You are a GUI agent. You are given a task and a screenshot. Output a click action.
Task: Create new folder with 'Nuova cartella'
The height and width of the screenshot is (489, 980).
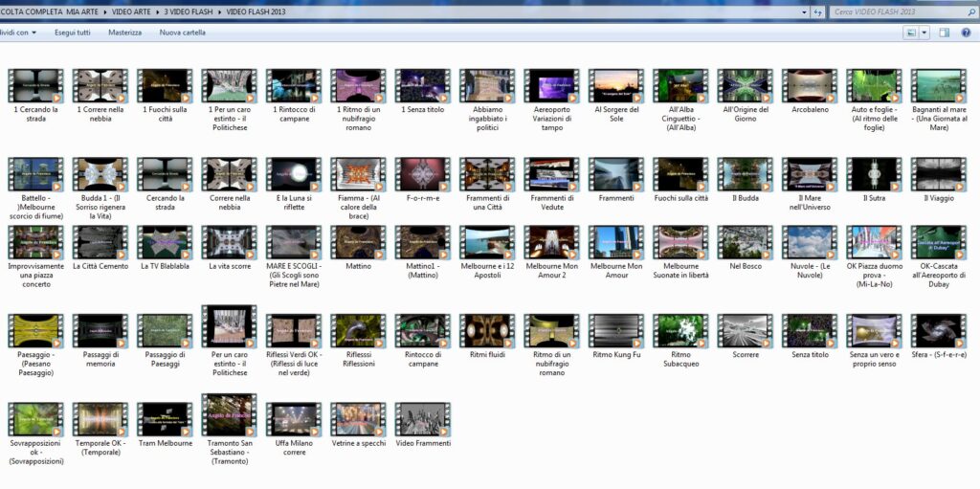[182, 33]
